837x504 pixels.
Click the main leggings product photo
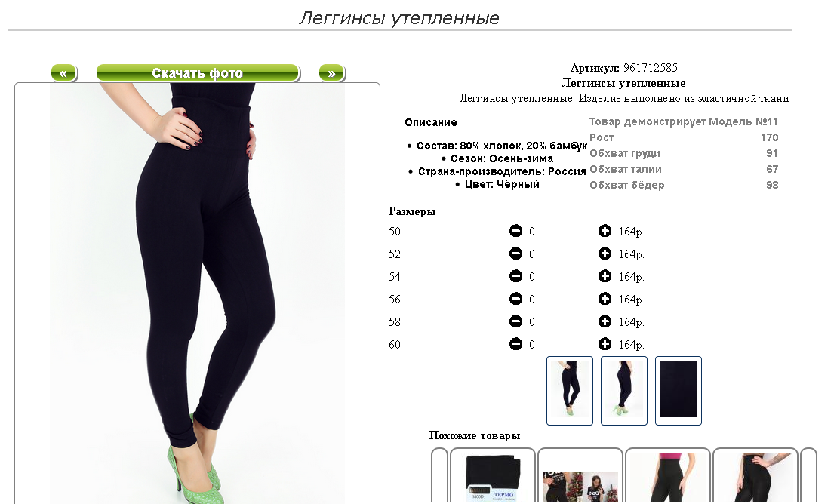[x=198, y=293]
